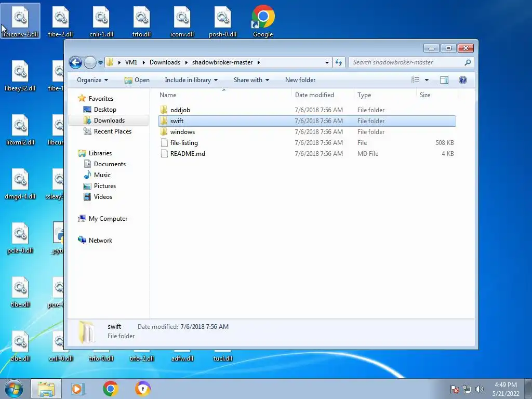The width and height of the screenshot is (532, 399).
Task: Select the libeay32.dll desktop file
Action: click(x=20, y=75)
